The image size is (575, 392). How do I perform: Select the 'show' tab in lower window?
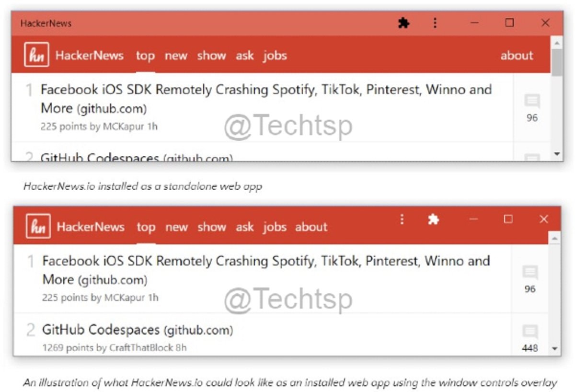[212, 227]
